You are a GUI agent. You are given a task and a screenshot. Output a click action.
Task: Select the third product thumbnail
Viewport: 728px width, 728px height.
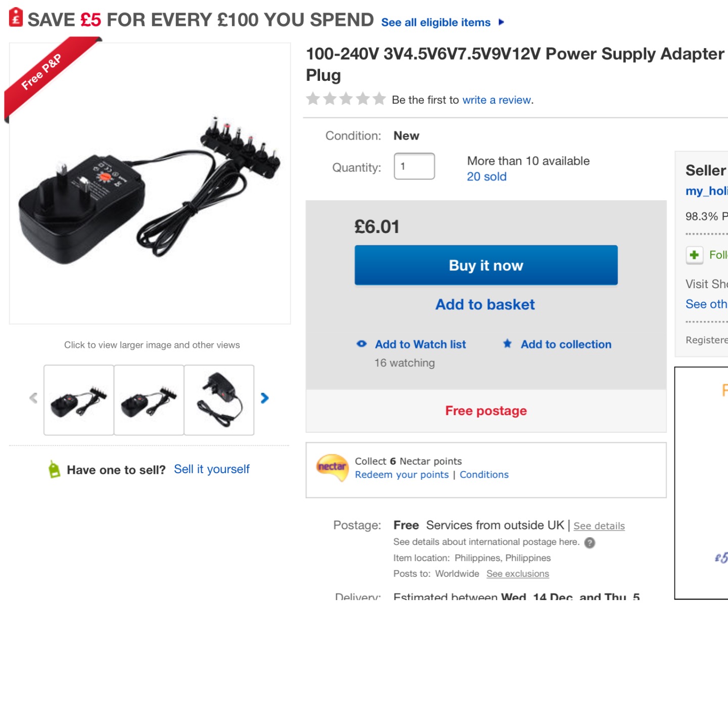click(219, 400)
